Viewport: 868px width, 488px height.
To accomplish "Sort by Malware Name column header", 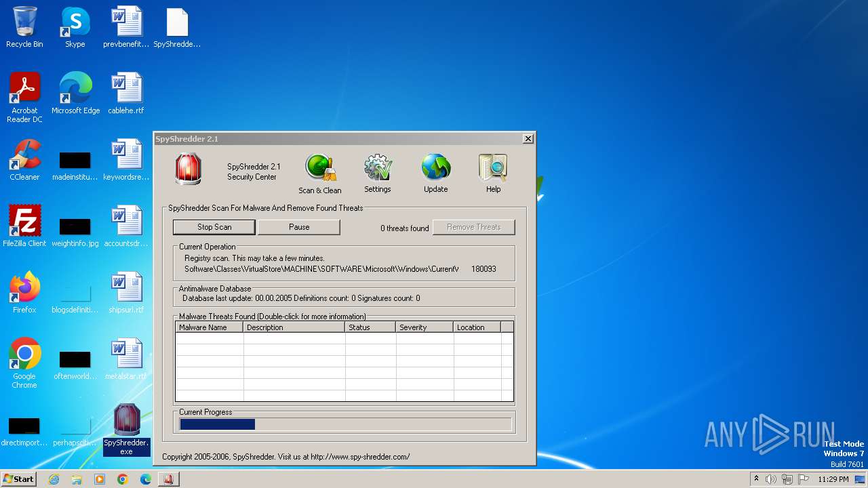I will [x=210, y=327].
